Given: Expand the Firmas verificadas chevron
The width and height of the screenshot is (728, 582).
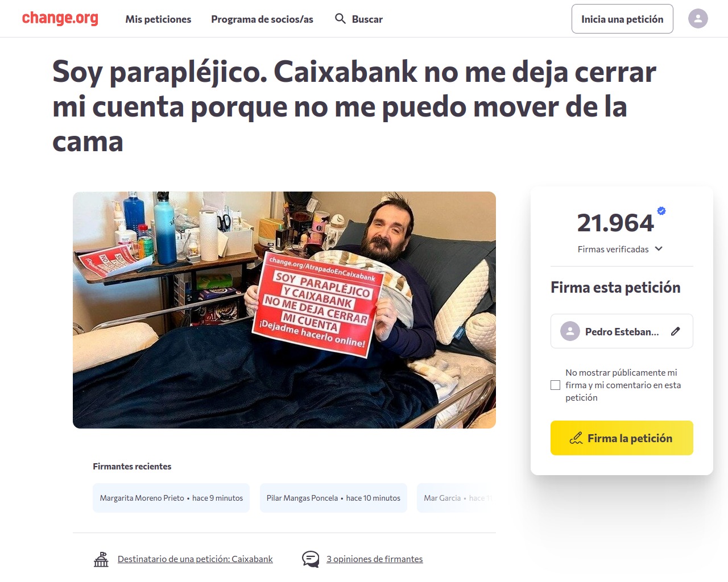Looking at the screenshot, I should [x=659, y=249].
